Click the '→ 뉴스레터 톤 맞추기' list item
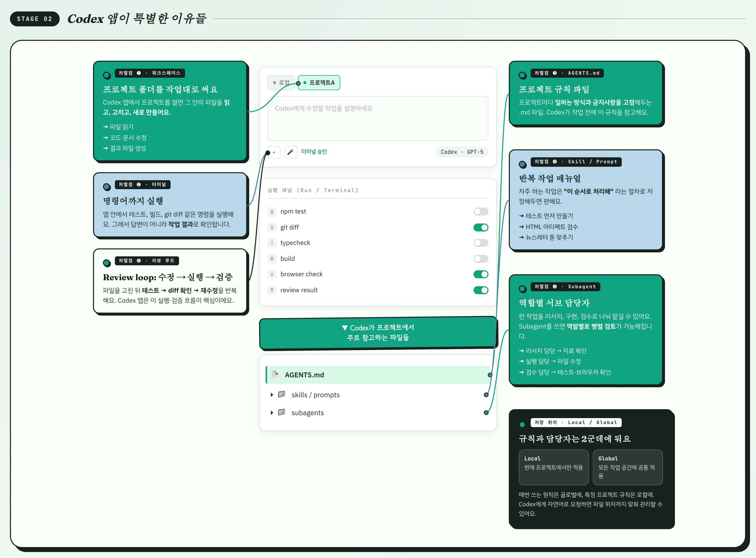The image size is (756, 558). tap(546, 237)
